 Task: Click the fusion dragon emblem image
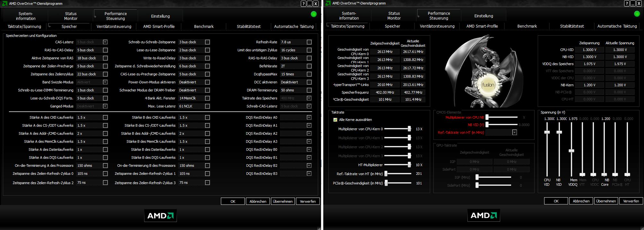[483, 71]
